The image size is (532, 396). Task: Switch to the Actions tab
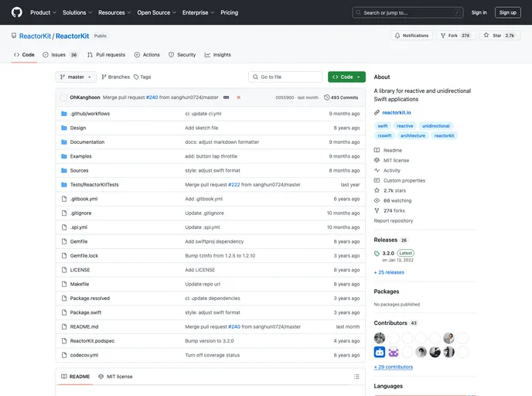click(147, 55)
